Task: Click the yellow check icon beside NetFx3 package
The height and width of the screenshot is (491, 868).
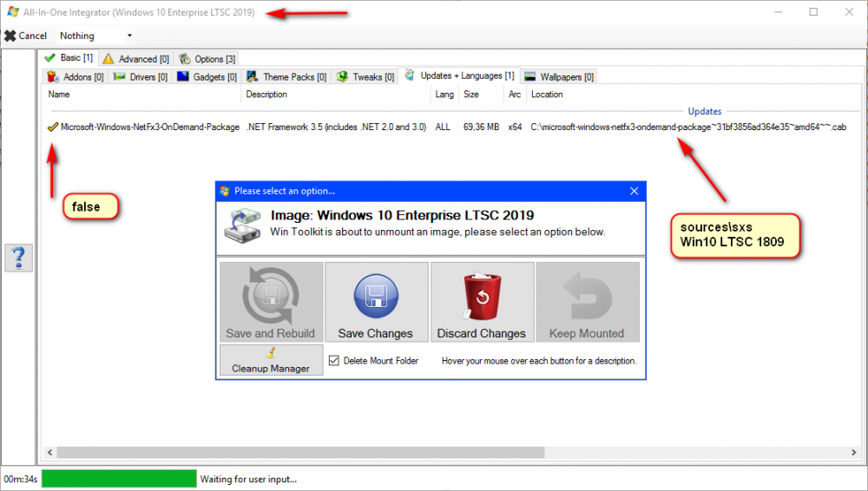Action: pyautogui.click(x=53, y=128)
